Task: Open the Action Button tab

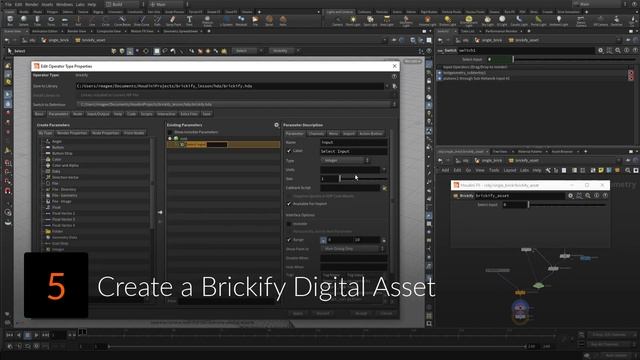Action: pyautogui.click(x=371, y=133)
